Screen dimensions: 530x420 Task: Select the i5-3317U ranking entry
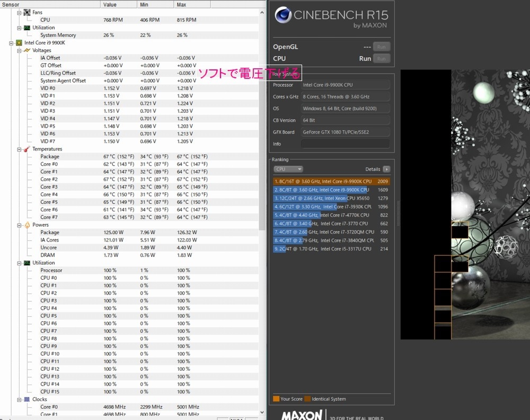coord(331,249)
